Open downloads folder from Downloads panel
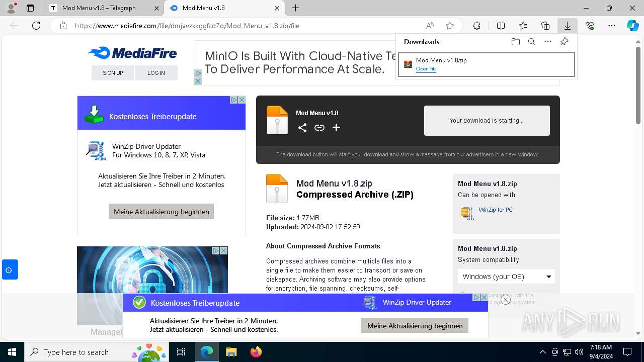The image size is (644, 362). click(516, 42)
